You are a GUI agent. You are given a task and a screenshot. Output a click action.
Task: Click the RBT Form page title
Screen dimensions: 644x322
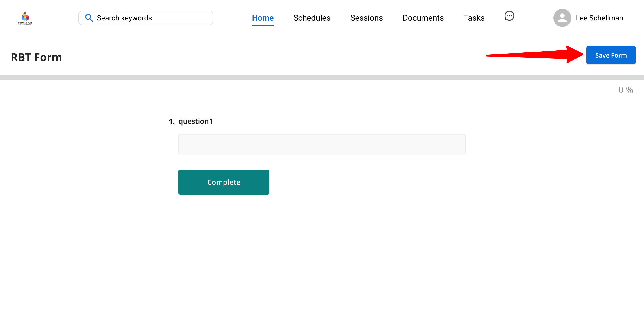[37, 57]
